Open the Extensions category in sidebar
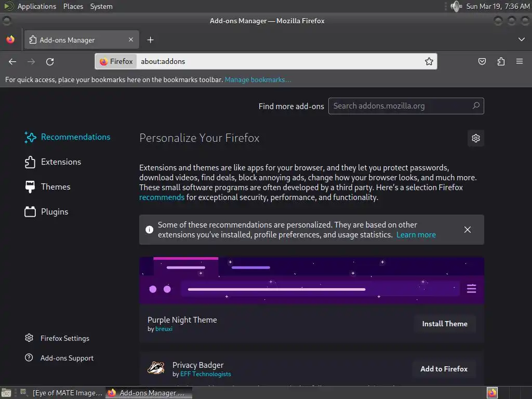The width and height of the screenshot is (532, 399). (53, 162)
